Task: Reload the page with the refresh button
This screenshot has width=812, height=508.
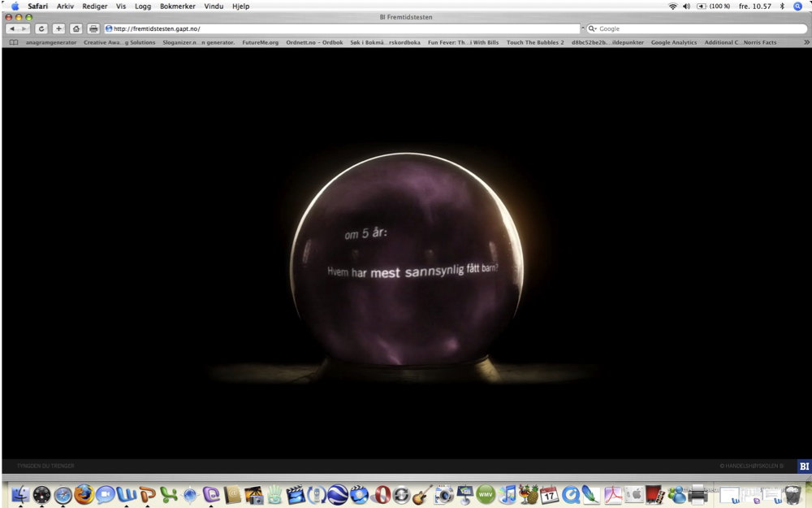Action: (x=41, y=29)
